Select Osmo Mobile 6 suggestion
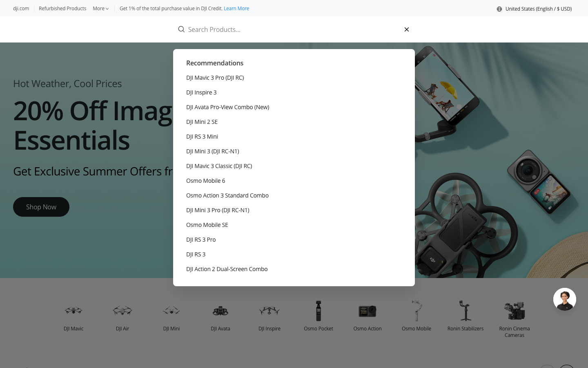The height and width of the screenshot is (368, 588). (205, 181)
